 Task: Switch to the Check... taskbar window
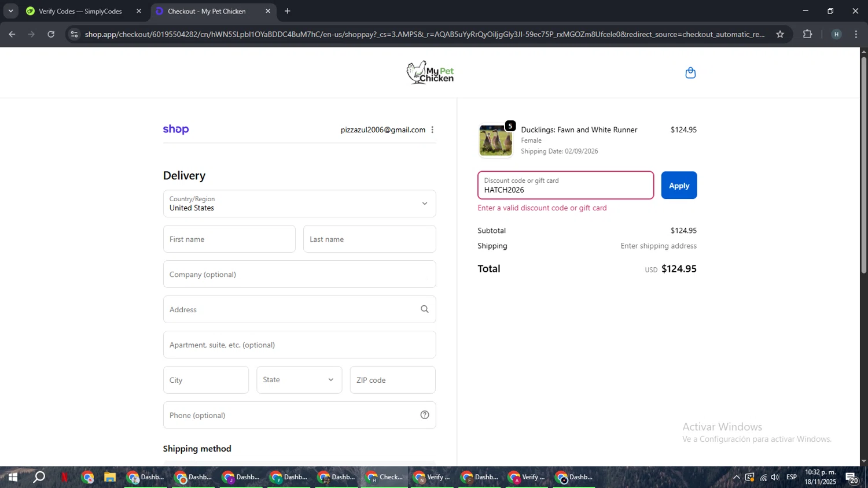point(385,477)
